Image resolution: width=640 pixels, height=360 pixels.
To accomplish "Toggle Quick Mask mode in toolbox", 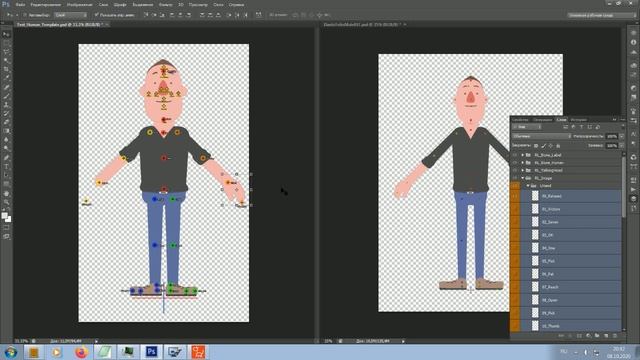I will click(6, 228).
